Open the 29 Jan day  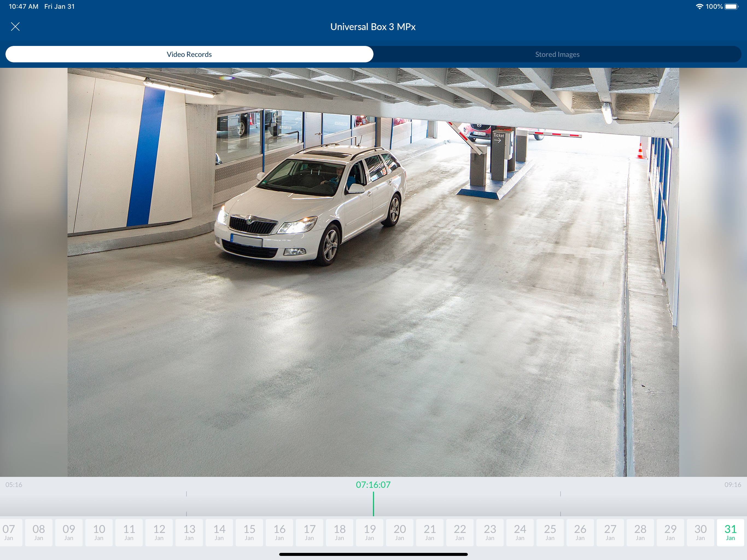670,532
